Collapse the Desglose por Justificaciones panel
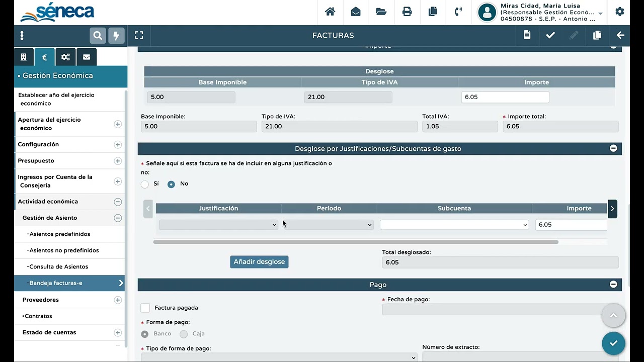The width and height of the screenshot is (644, 362). click(x=613, y=148)
